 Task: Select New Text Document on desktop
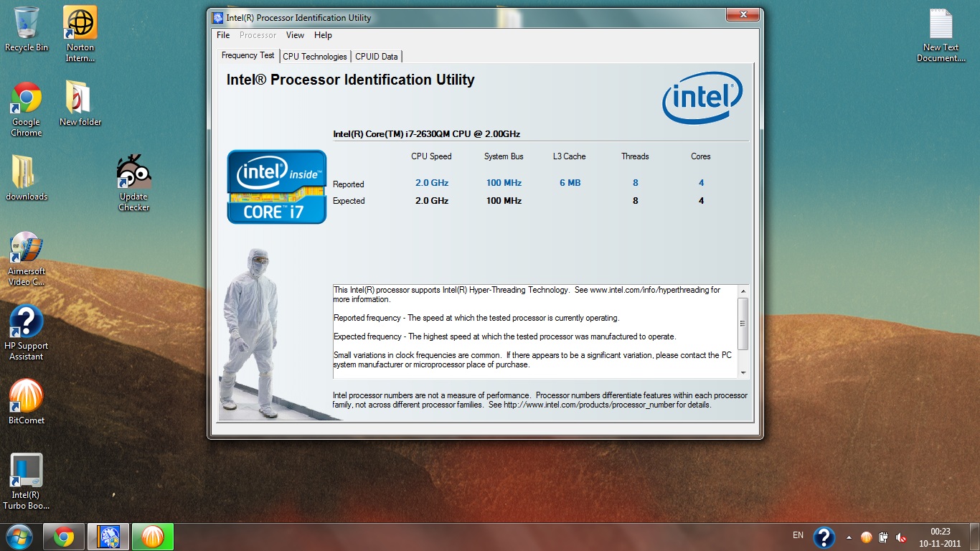coord(941,34)
